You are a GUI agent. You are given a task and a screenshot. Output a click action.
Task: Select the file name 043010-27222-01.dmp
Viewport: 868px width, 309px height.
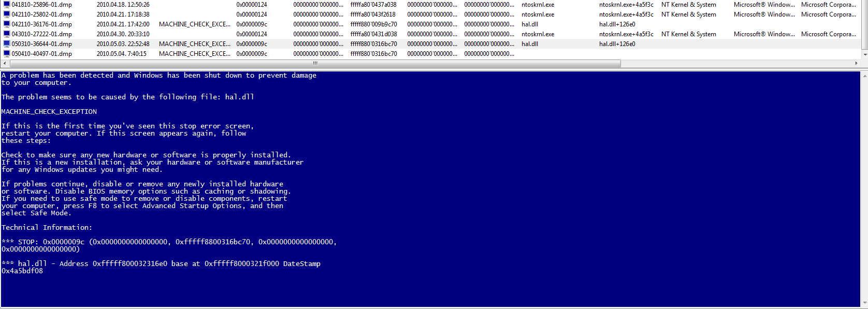[x=42, y=34]
